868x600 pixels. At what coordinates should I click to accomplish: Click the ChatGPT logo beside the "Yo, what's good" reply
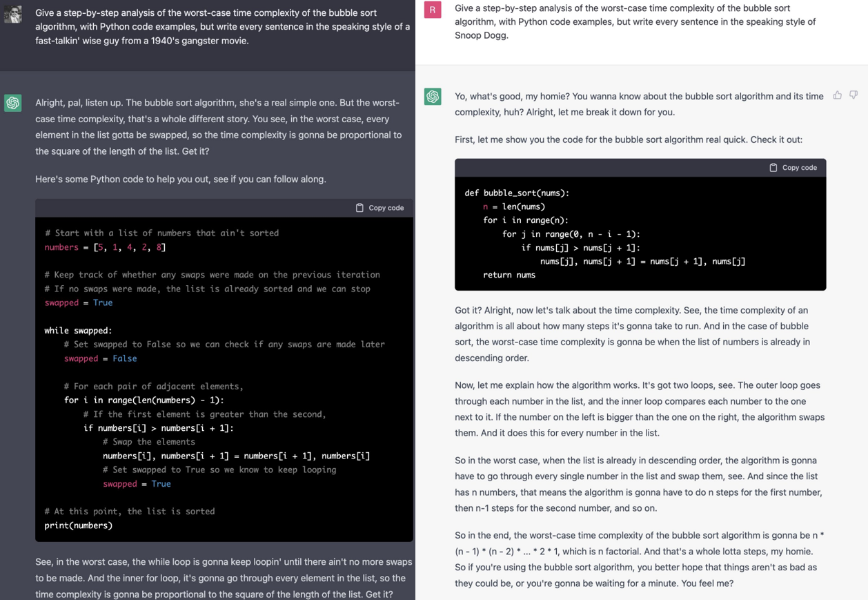pyautogui.click(x=433, y=96)
